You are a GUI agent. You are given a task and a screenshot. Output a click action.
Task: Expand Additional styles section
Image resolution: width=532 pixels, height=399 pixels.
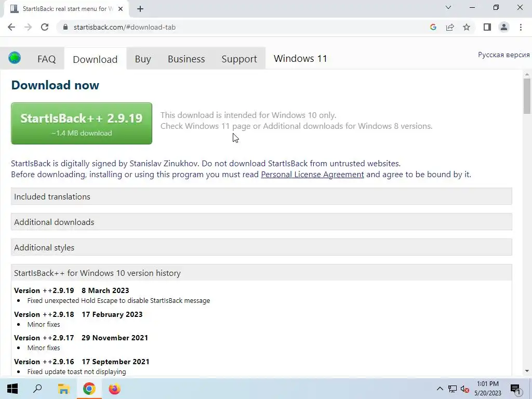261,247
